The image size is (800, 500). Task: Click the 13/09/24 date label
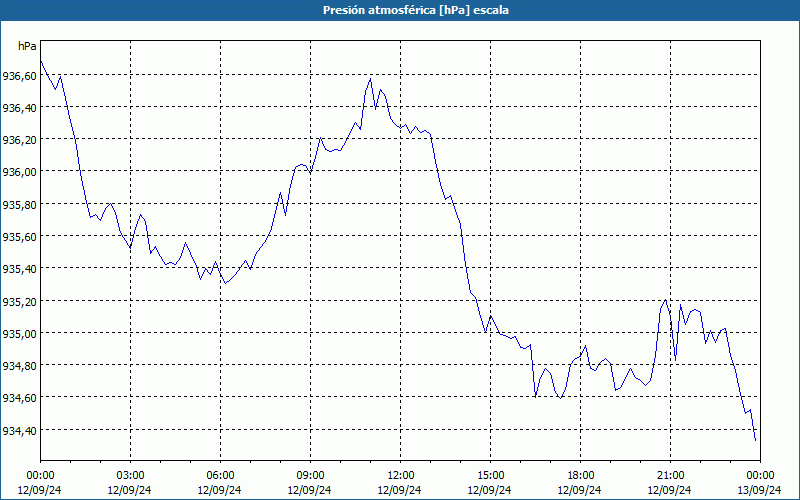coord(760,490)
